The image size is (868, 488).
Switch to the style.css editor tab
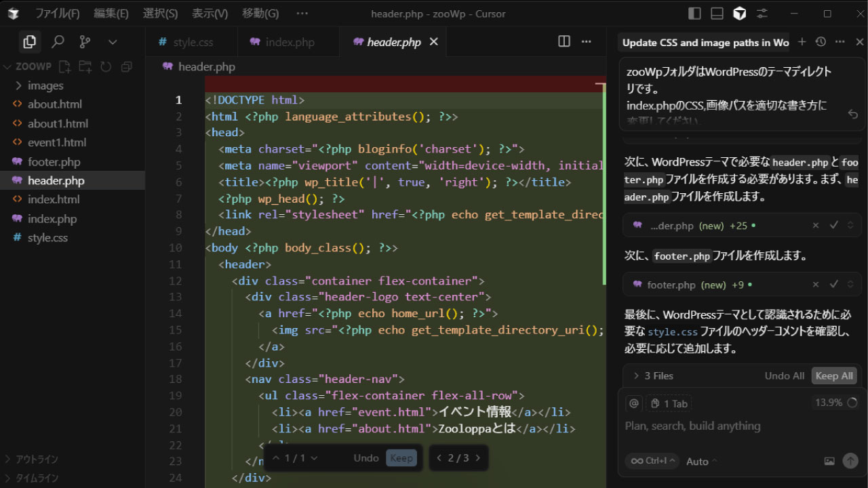[192, 42]
